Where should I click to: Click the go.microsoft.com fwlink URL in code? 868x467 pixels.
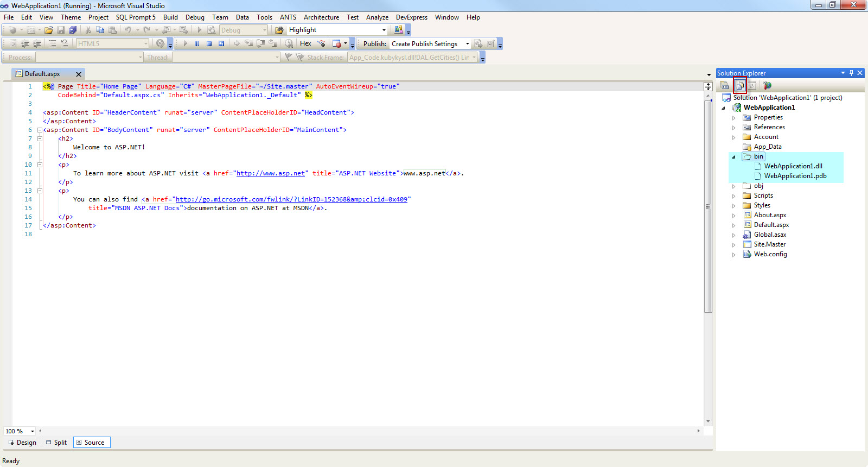pos(291,199)
